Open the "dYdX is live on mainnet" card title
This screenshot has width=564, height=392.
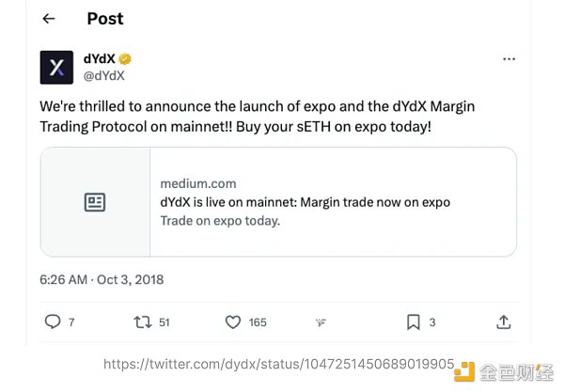pos(305,202)
